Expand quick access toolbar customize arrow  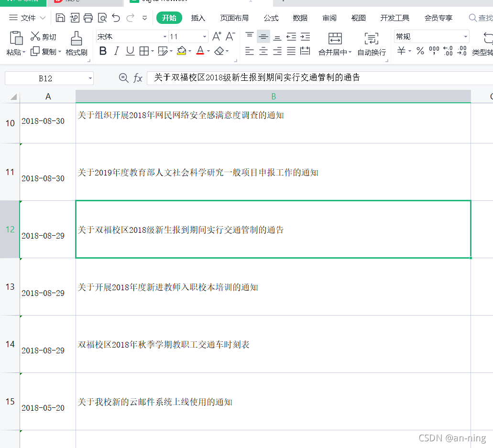point(144,18)
